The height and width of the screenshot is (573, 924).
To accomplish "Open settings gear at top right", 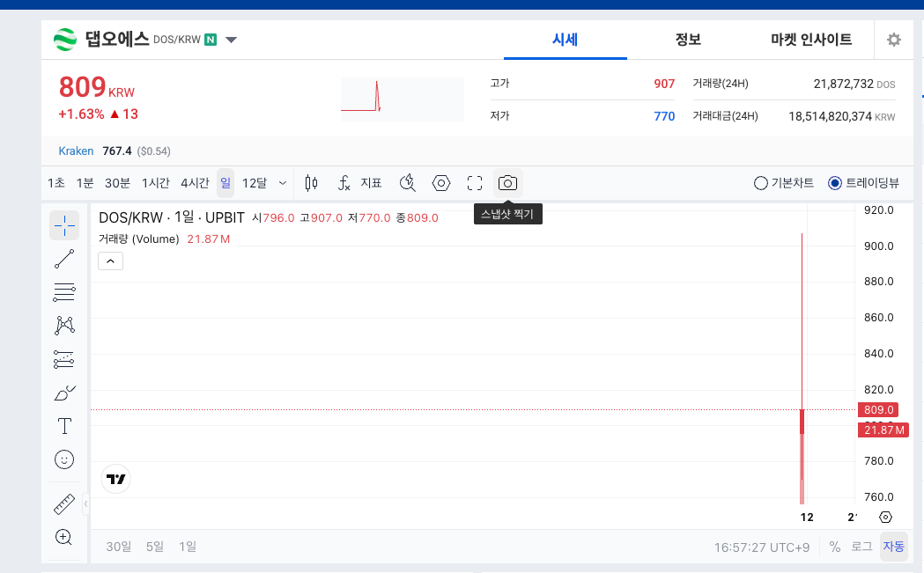I will click(894, 40).
